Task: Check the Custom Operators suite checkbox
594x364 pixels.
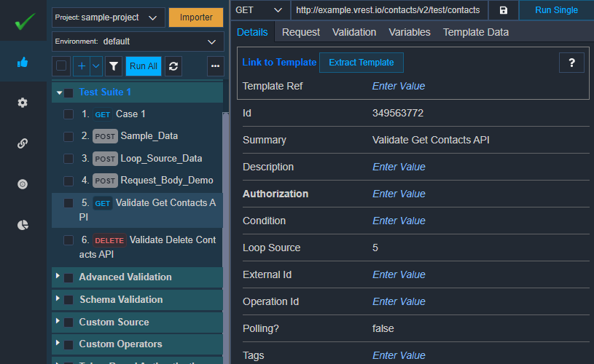Action: pos(69,344)
